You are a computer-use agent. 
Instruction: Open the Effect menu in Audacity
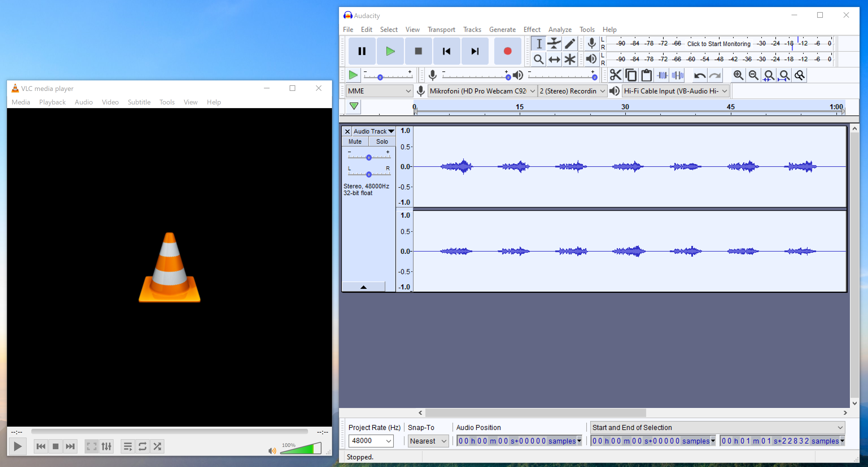point(531,29)
